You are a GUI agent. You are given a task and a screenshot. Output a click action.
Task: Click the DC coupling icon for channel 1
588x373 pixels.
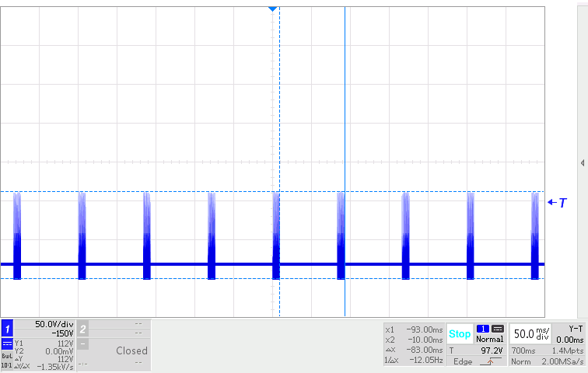pos(7,343)
